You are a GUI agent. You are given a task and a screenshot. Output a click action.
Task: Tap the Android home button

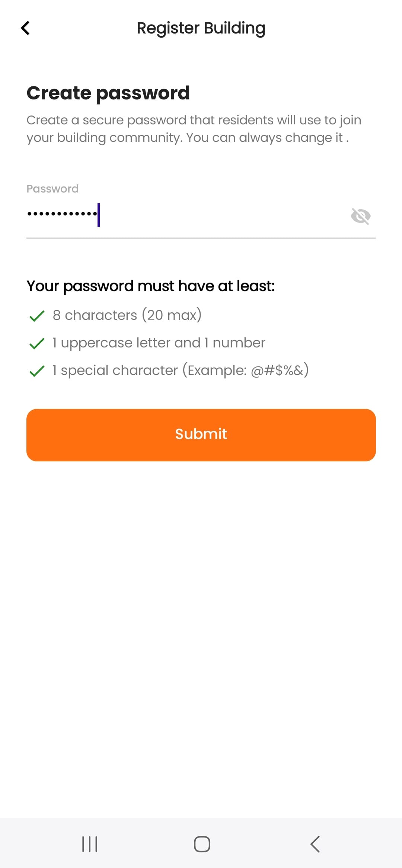click(x=202, y=844)
